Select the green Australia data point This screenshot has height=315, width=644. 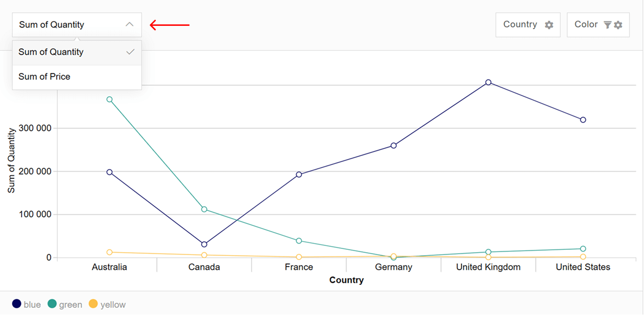[110, 100]
